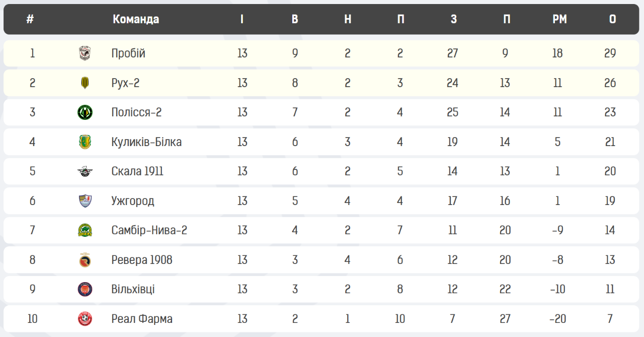644x337 pixels.
Task: Sort by the О points column header
Action: (612, 19)
